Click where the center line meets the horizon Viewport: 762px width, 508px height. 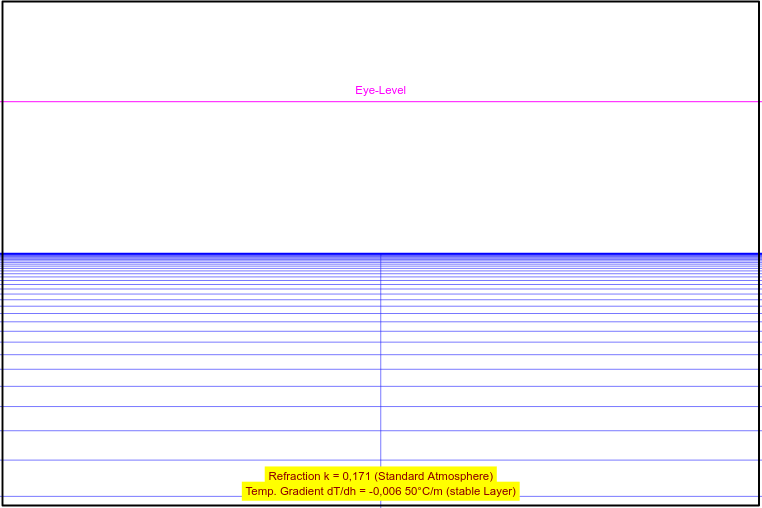[x=380, y=253]
